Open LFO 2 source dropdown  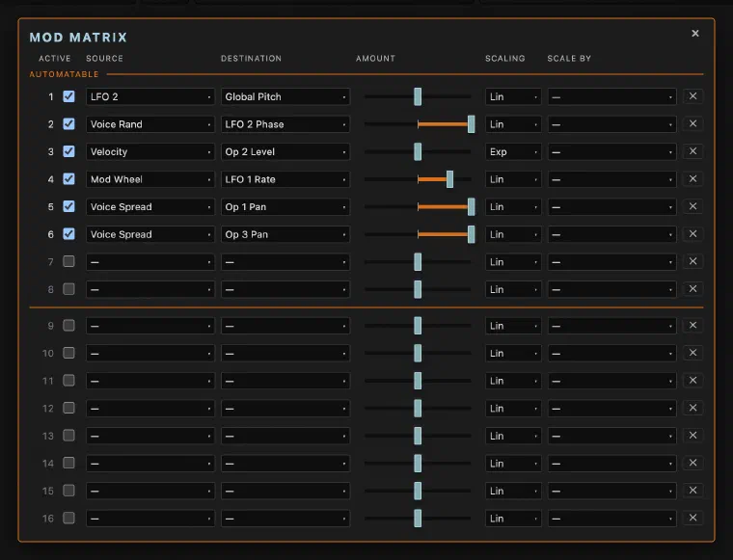click(150, 96)
